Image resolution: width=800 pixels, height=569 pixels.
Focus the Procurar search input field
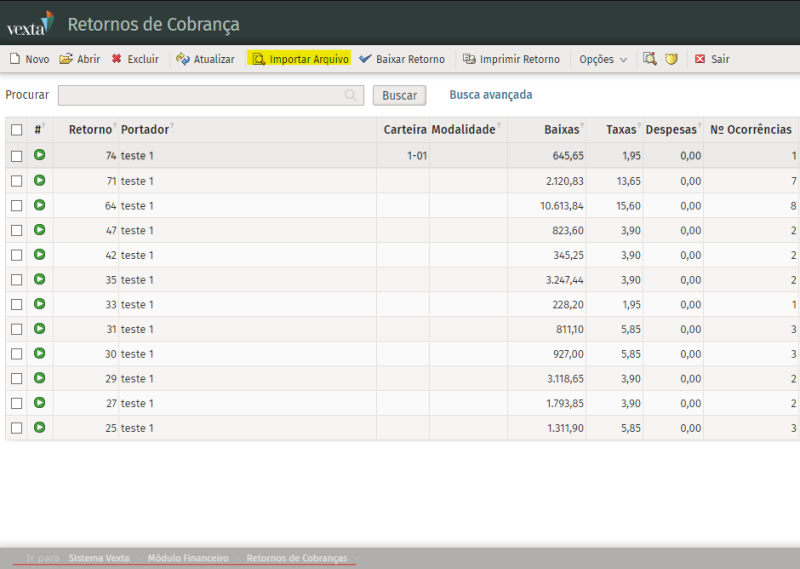(200, 95)
